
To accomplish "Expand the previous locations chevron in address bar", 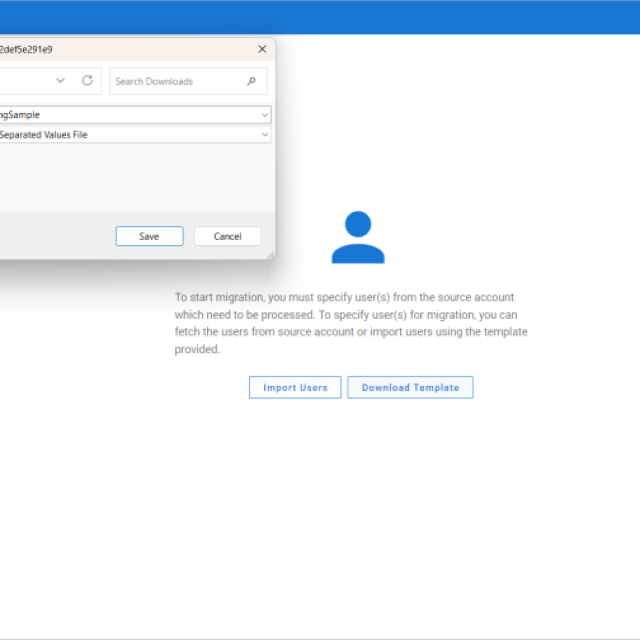I will click(x=61, y=81).
